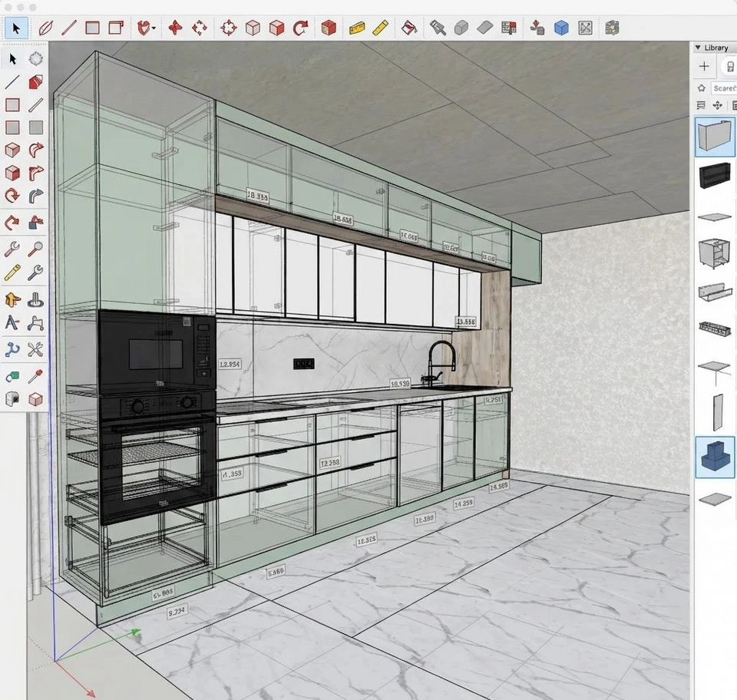Select the base cabinet frame thumbnail
Image resolution: width=737 pixels, height=700 pixels.
point(715,253)
